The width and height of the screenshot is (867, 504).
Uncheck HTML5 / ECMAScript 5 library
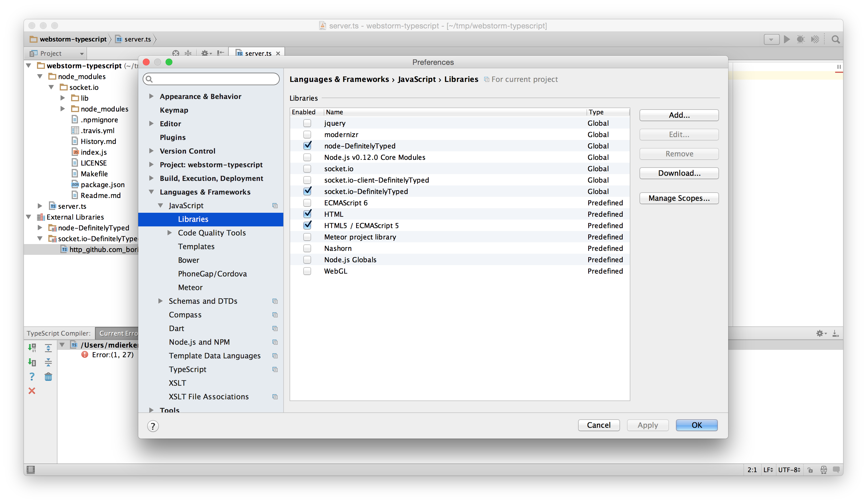[307, 225]
